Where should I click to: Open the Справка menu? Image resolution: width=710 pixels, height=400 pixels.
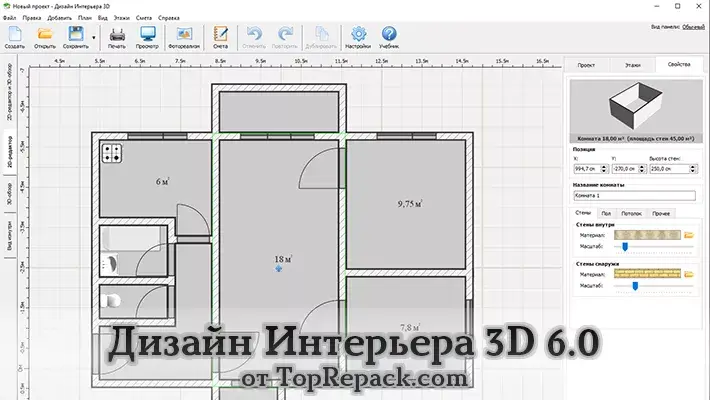pyautogui.click(x=169, y=18)
